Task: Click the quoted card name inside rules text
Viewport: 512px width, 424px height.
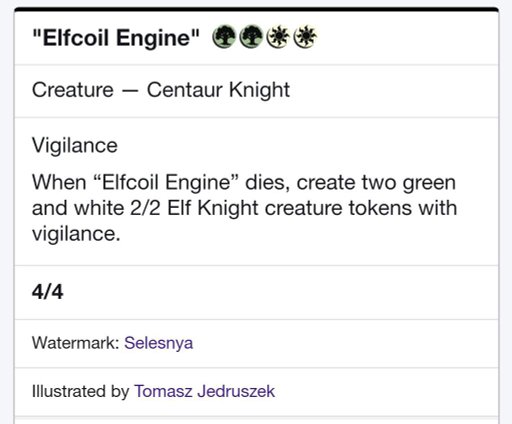Action: pyautogui.click(x=167, y=183)
